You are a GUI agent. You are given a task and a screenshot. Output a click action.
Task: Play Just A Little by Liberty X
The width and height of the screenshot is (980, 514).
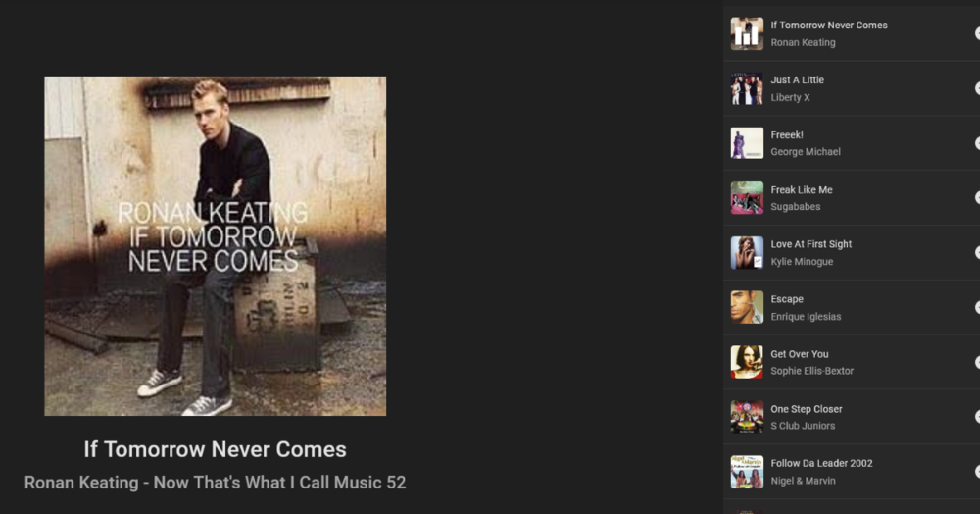pyautogui.click(x=852, y=88)
